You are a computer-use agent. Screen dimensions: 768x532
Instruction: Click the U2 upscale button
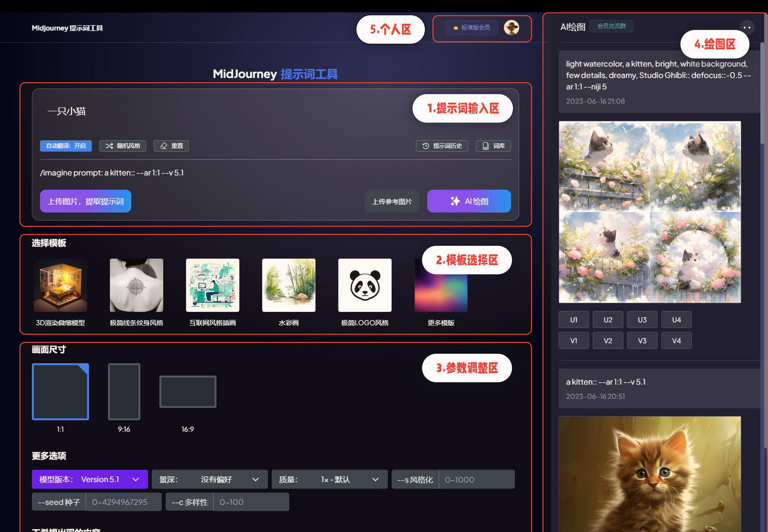608,320
